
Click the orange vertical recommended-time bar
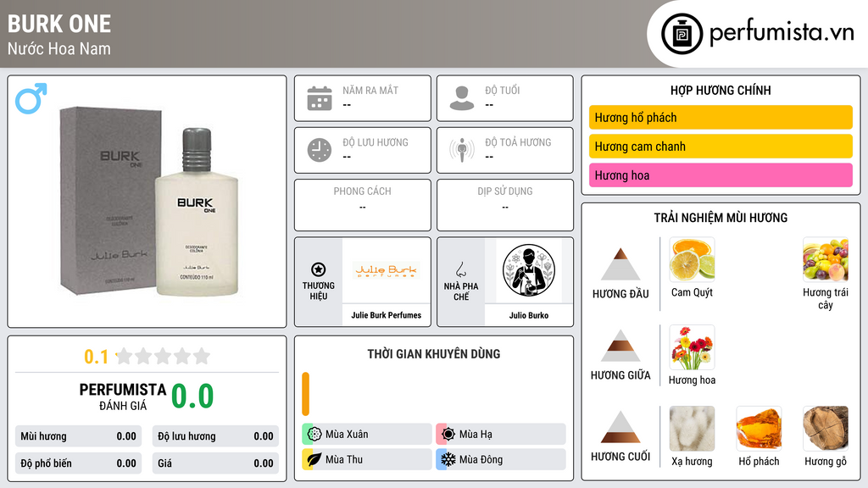pyautogui.click(x=305, y=394)
